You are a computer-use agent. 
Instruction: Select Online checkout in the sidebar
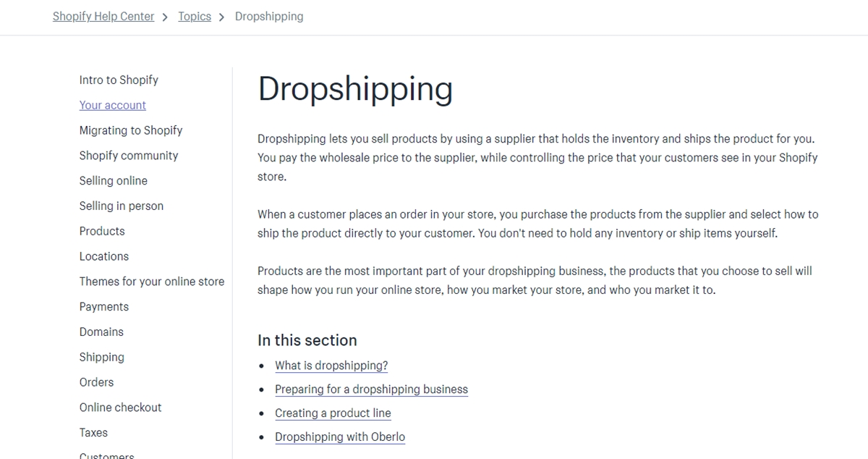point(120,408)
